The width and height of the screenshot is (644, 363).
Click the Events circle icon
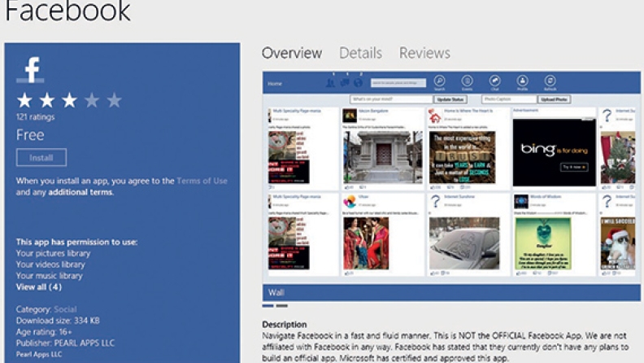[467, 81]
